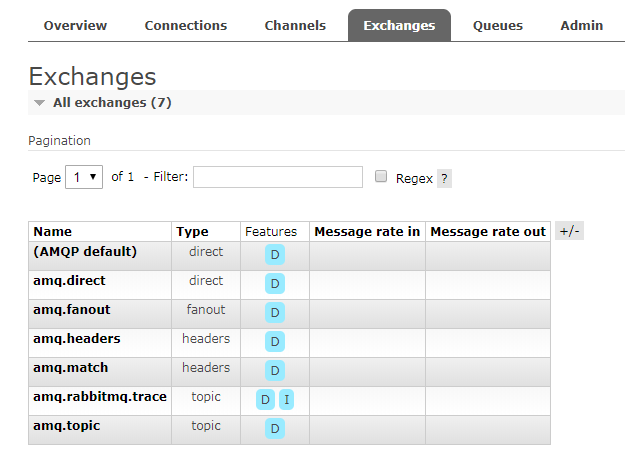Open the Page number dropdown
This screenshot has width=625, height=462.
click(x=83, y=177)
